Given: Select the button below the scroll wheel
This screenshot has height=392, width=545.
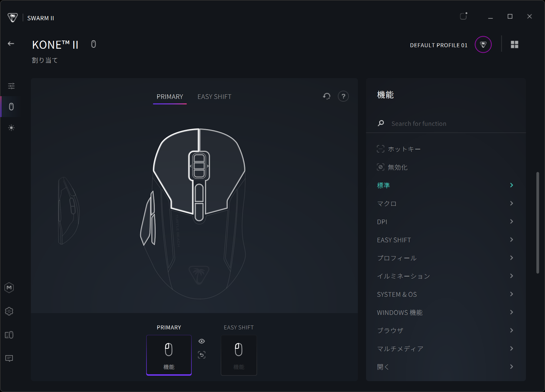Looking at the screenshot, I should [199, 193].
